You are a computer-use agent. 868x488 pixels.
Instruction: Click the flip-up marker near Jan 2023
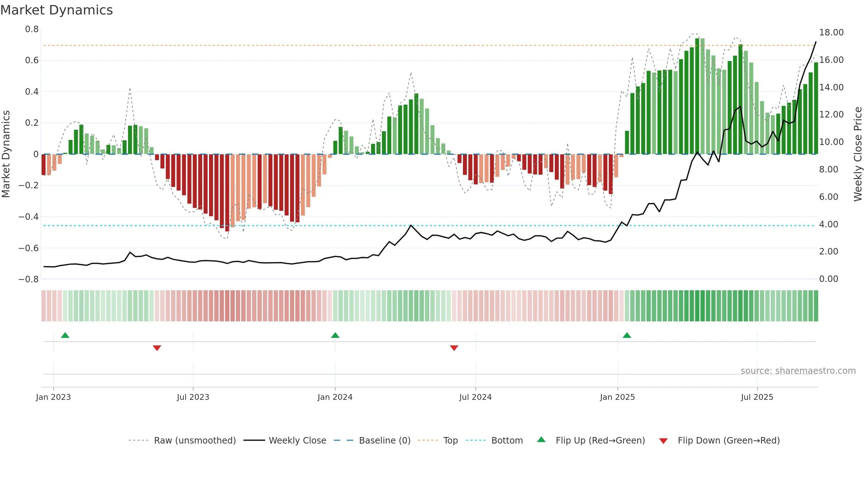(x=65, y=335)
